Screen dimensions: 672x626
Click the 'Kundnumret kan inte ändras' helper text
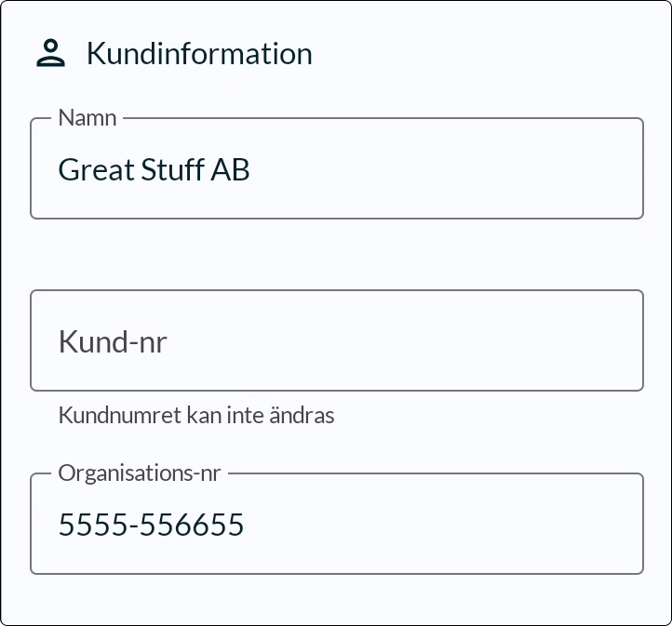(196, 415)
